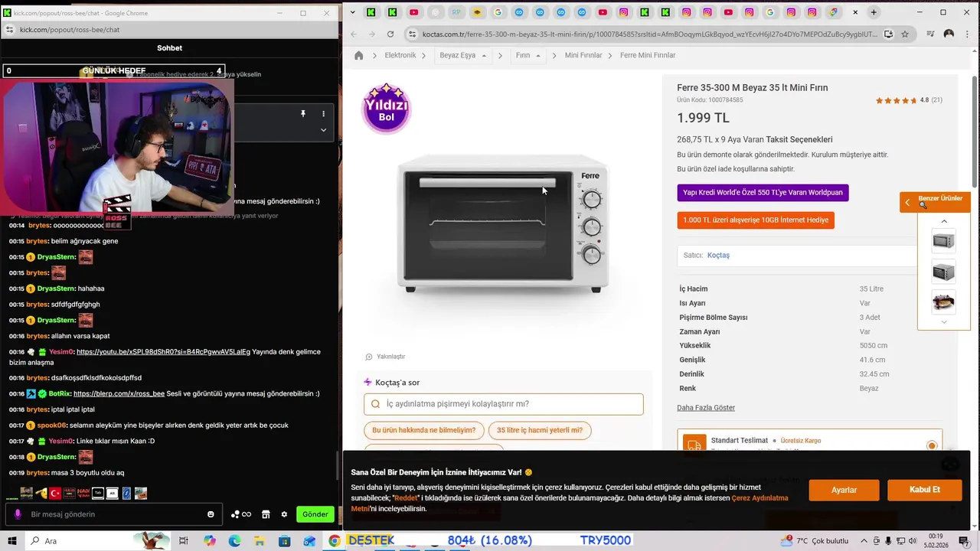Open the Ferre Mini Fırınlar breadcrumb
The height and width of the screenshot is (551, 980).
point(648,55)
